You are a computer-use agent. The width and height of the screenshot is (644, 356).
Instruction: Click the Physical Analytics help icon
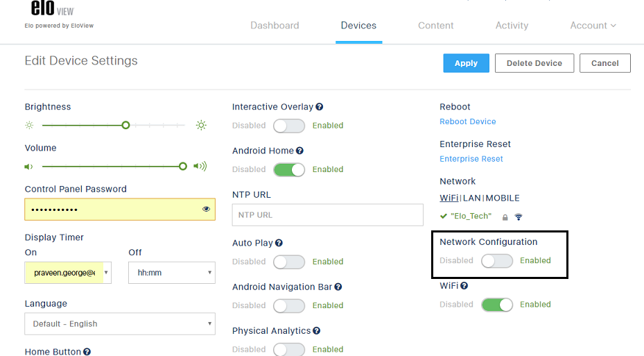click(316, 330)
